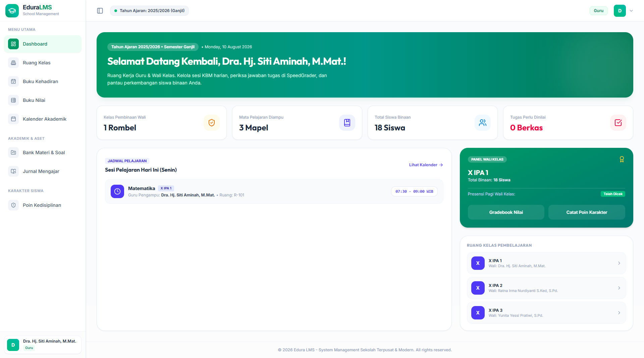Click the Lihat Kalender link
This screenshot has height=358, width=644.
pyautogui.click(x=426, y=165)
